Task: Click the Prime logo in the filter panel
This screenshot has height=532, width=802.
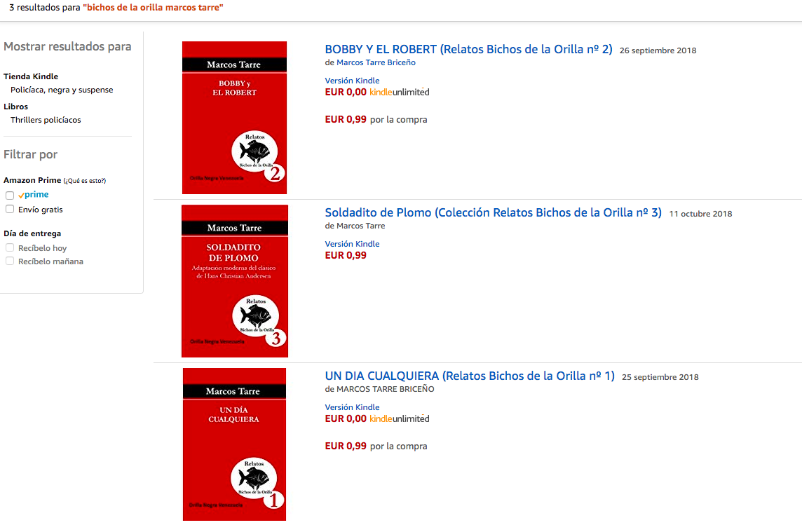Action: point(33,194)
